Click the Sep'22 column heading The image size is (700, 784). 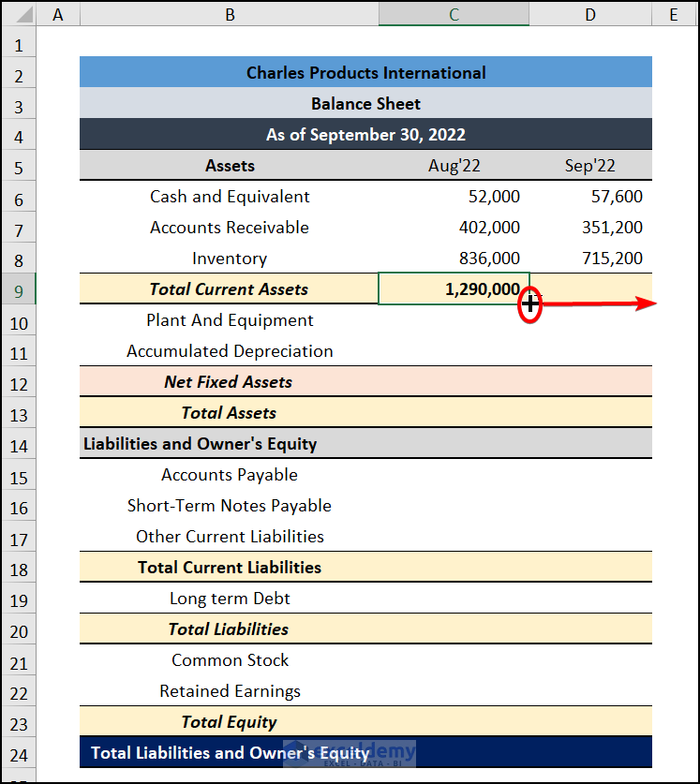point(590,165)
